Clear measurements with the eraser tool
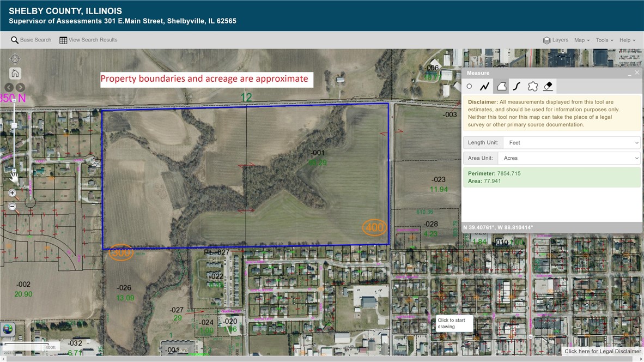 click(x=548, y=86)
